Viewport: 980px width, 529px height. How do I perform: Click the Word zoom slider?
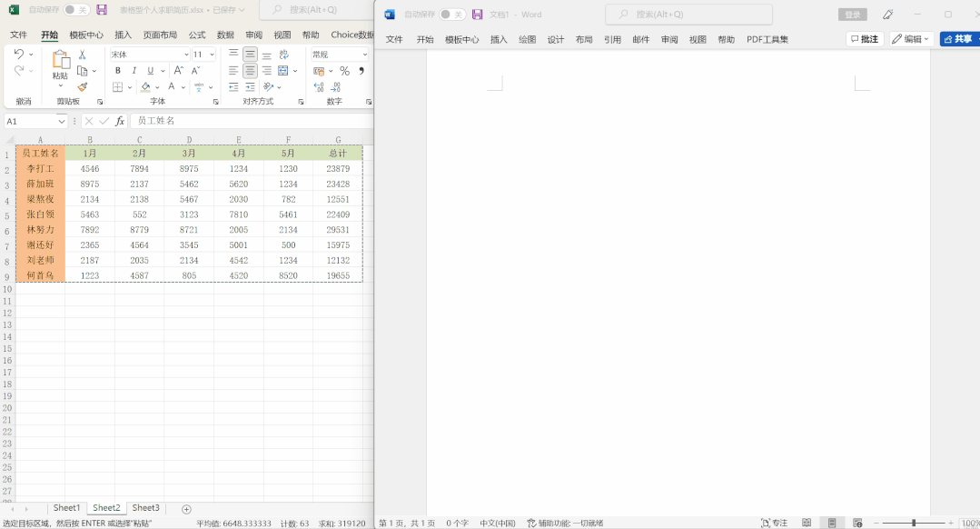pyautogui.click(x=914, y=523)
